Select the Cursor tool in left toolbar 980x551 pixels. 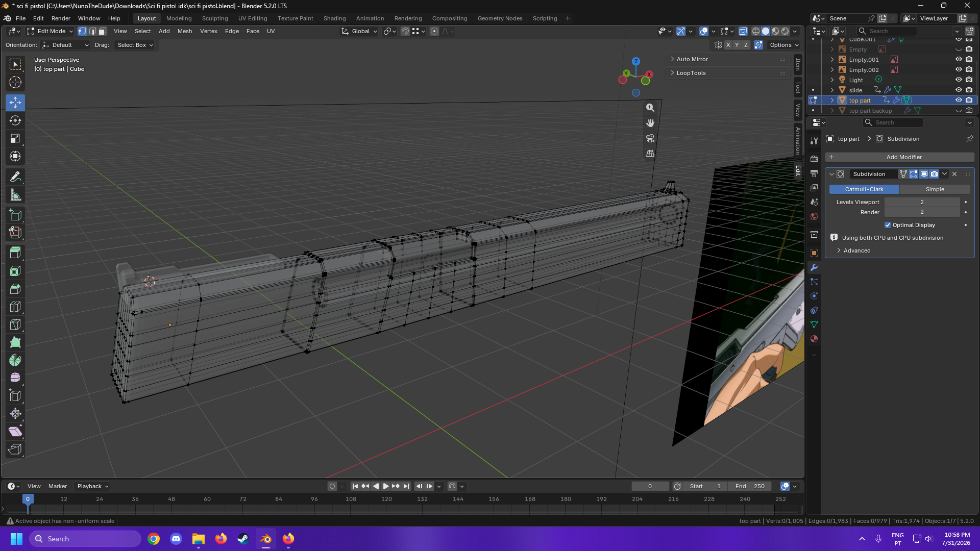(x=15, y=82)
